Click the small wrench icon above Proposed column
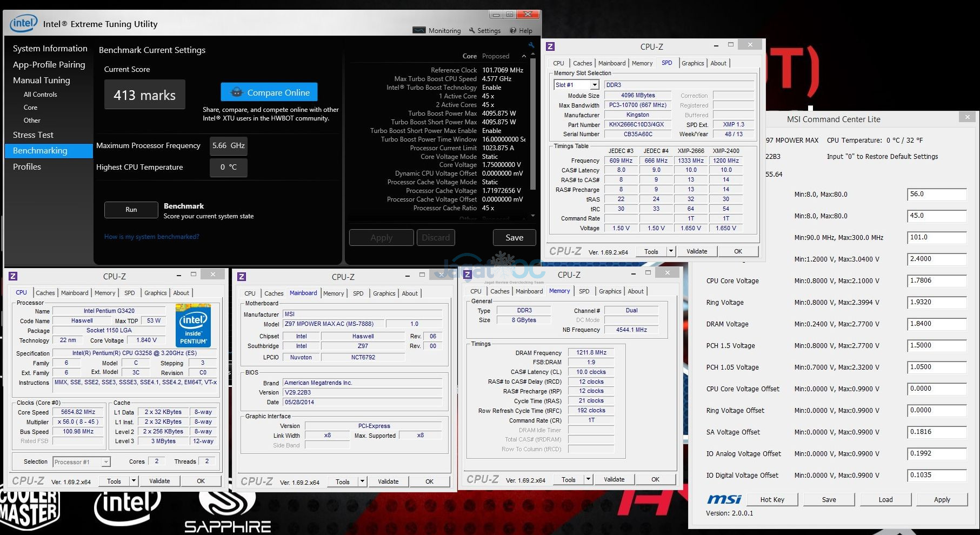Image resolution: width=980 pixels, height=535 pixels. [x=531, y=45]
